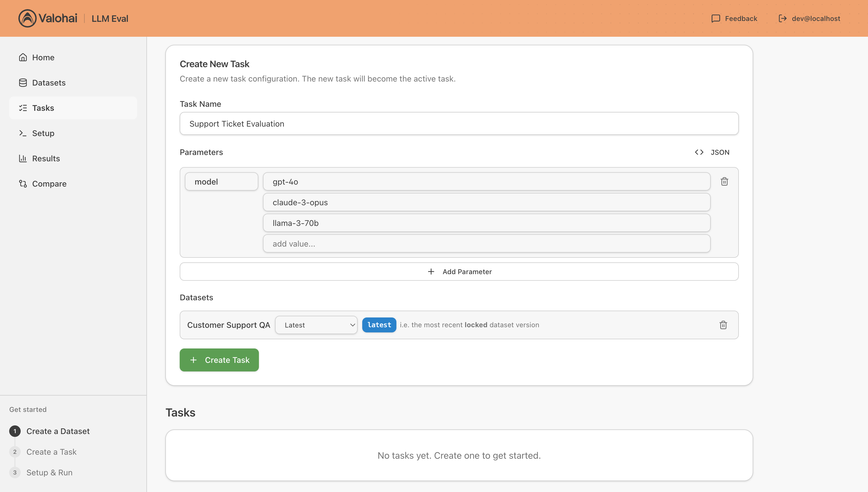The height and width of the screenshot is (492, 868).
Task: Click the Valohai logo icon
Action: pyautogui.click(x=27, y=18)
